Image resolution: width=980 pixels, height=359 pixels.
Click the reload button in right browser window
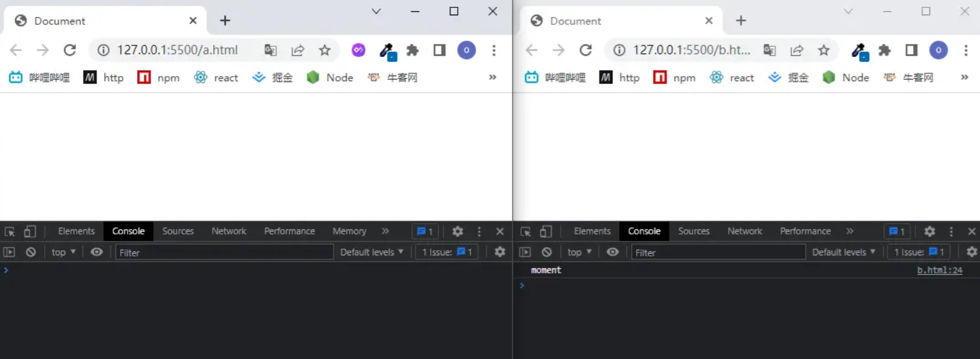[585, 50]
